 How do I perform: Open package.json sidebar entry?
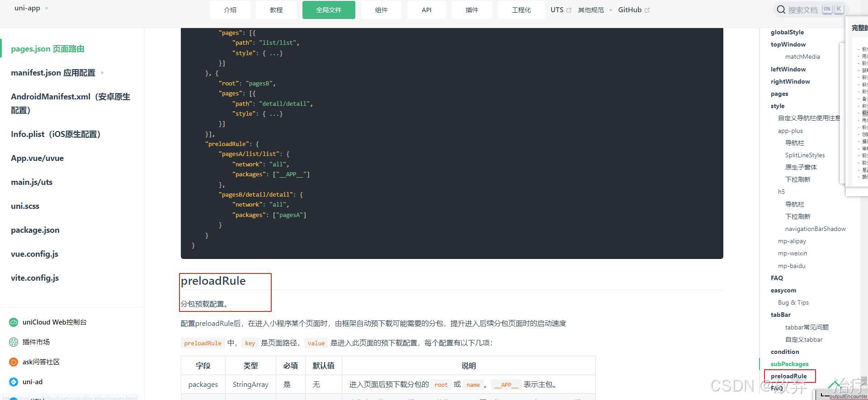pos(35,230)
